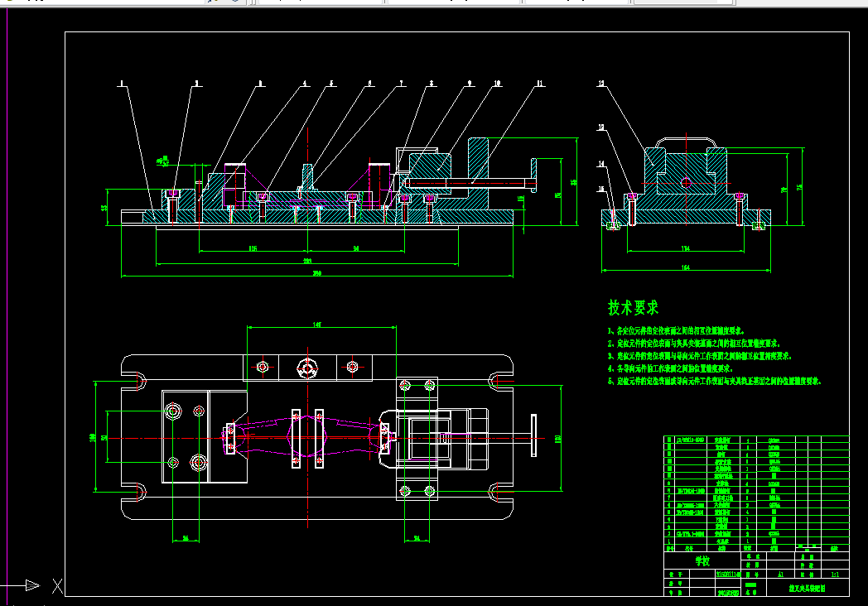The image size is (868, 606).
Task: Click technical requirement line number 3
Action: 700,356
